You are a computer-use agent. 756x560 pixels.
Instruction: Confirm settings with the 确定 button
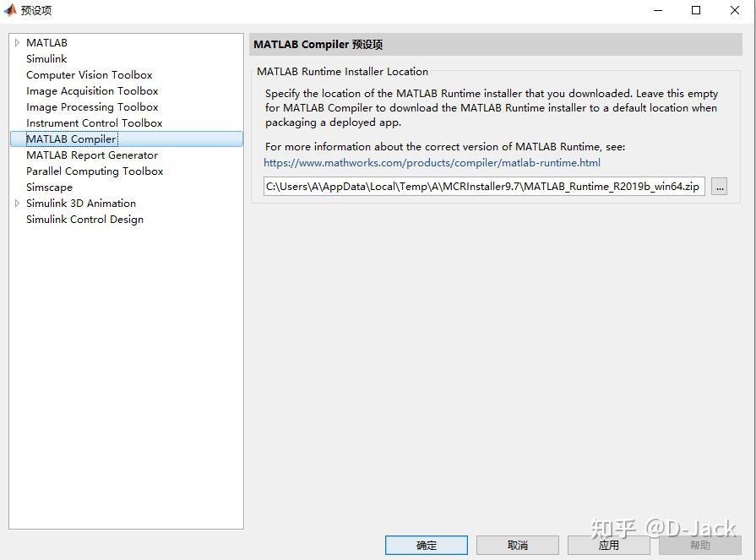[x=426, y=545]
